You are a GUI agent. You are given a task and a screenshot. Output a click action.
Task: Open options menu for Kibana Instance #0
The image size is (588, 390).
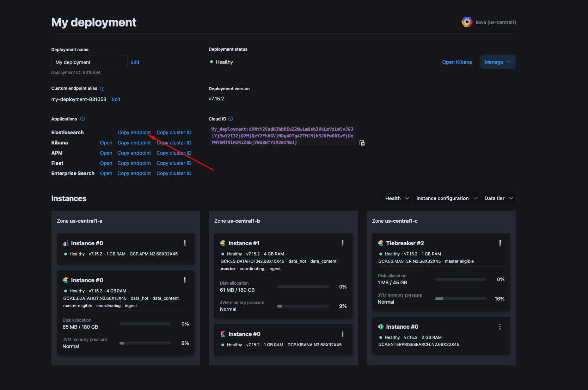click(x=343, y=334)
